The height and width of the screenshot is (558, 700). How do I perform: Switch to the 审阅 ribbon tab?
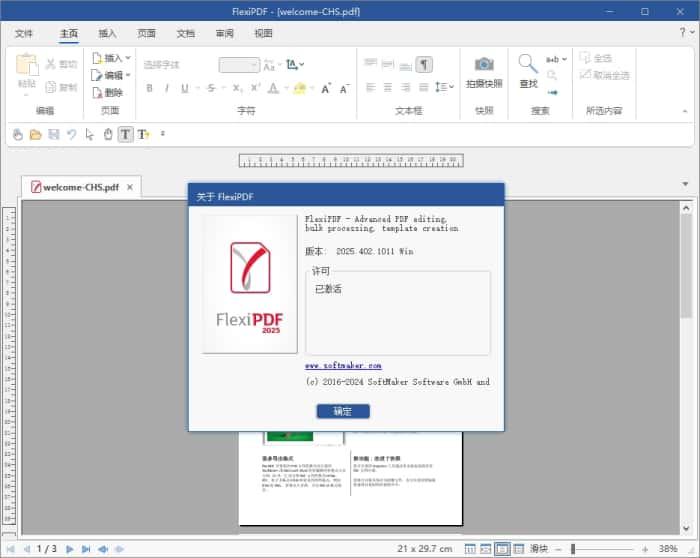click(x=224, y=33)
